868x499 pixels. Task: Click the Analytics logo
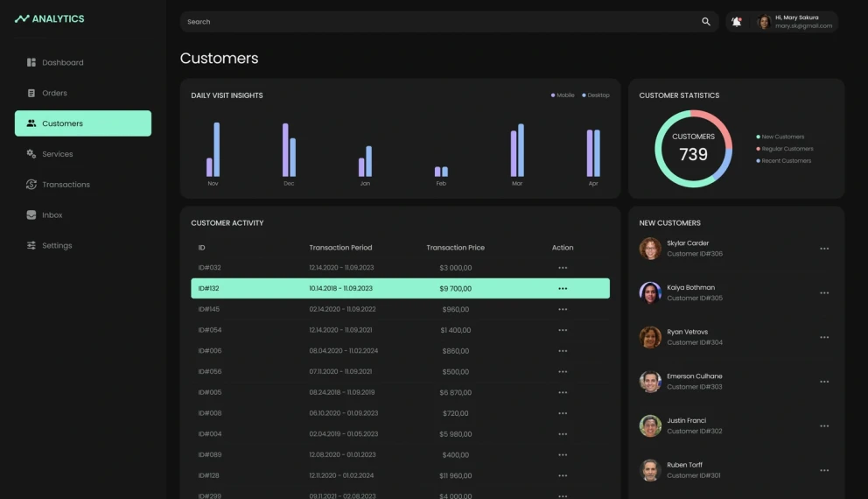coord(50,18)
